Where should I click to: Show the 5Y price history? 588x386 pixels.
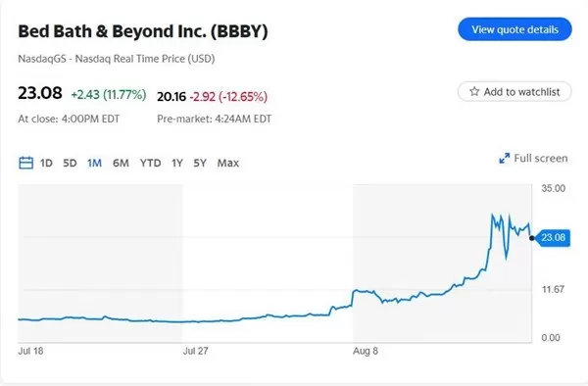click(x=200, y=163)
